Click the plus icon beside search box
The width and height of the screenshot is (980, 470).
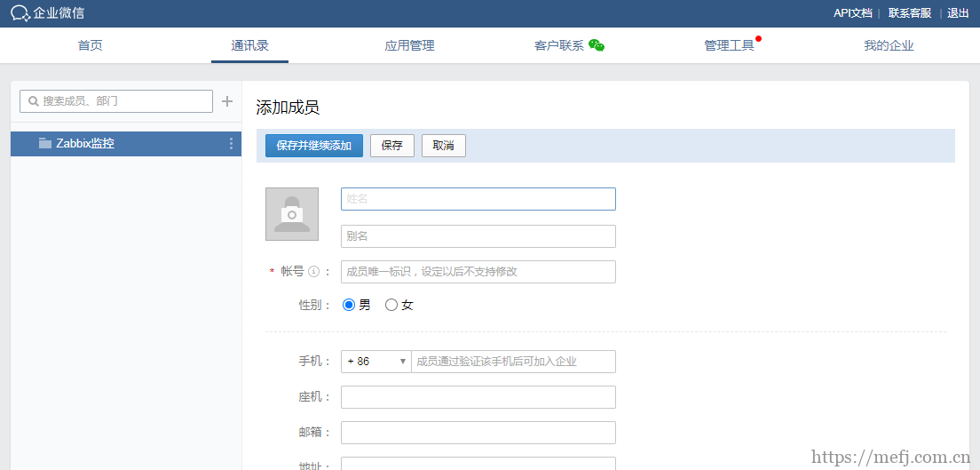click(227, 101)
